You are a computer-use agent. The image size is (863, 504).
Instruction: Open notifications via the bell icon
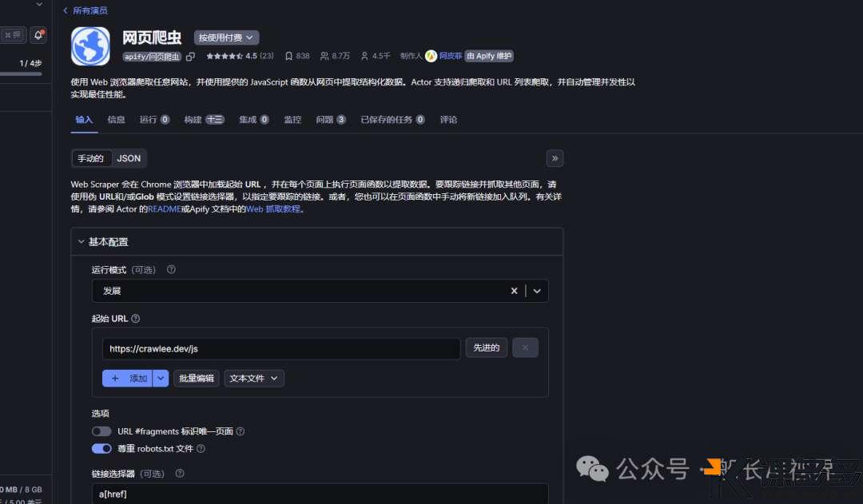click(x=37, y=35)
